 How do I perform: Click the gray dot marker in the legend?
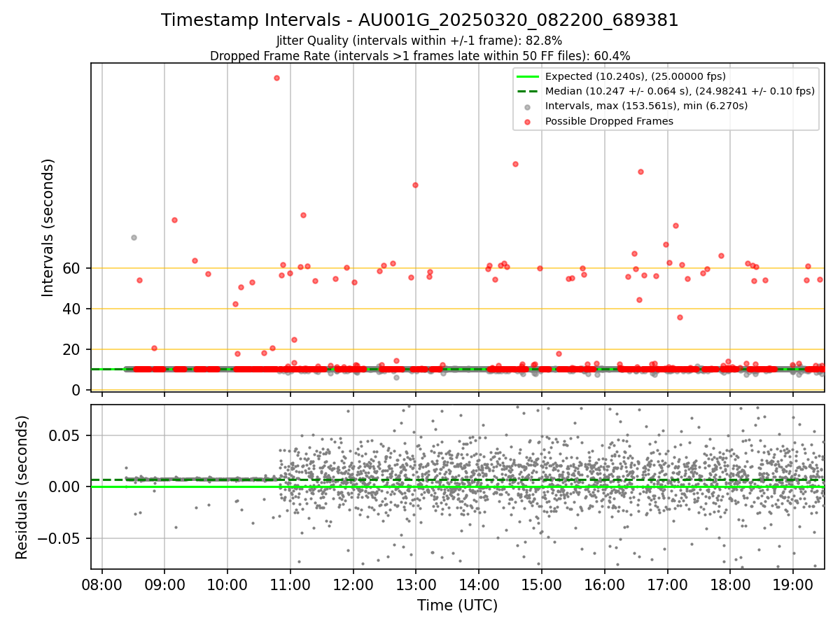tap(527, 106)
